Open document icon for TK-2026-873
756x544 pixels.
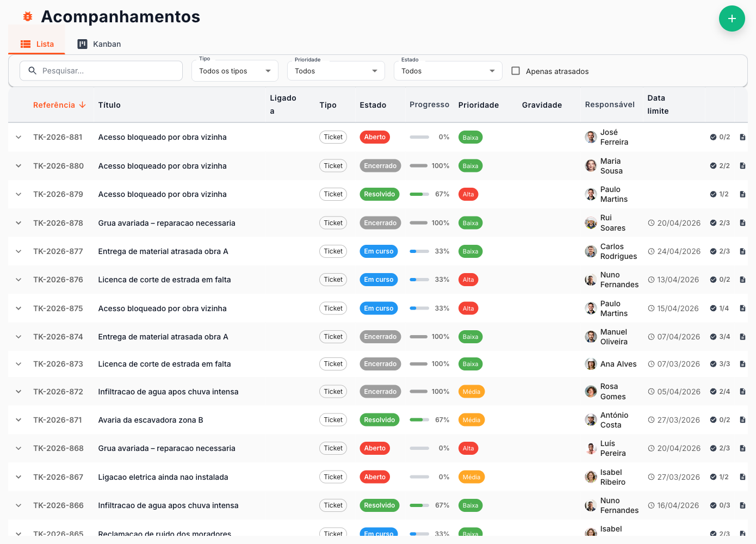[x=742, y=364]
